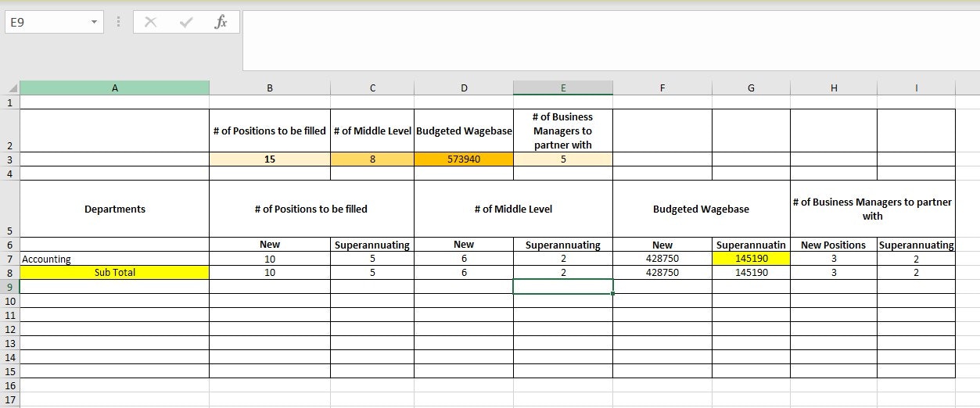Screen dimensions: 980x408
Task: Select column C header
Action: point(372,88)
